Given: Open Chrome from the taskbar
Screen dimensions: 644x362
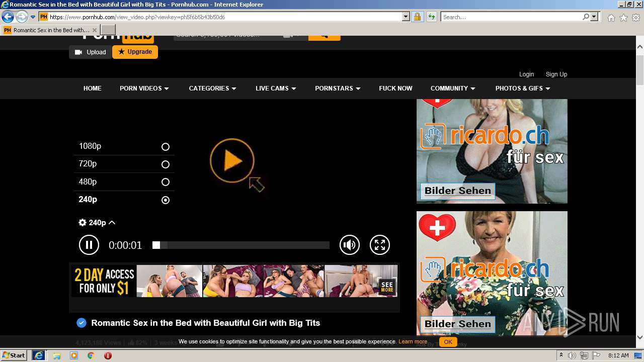Looking at the screenshot, I should pyautogui.click(x=91, y=355).
